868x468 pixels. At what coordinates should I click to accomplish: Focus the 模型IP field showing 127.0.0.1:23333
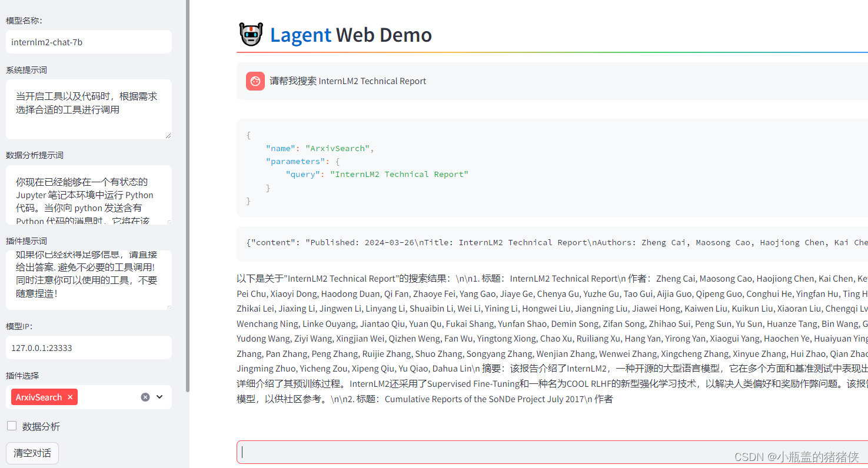point(89,347)
